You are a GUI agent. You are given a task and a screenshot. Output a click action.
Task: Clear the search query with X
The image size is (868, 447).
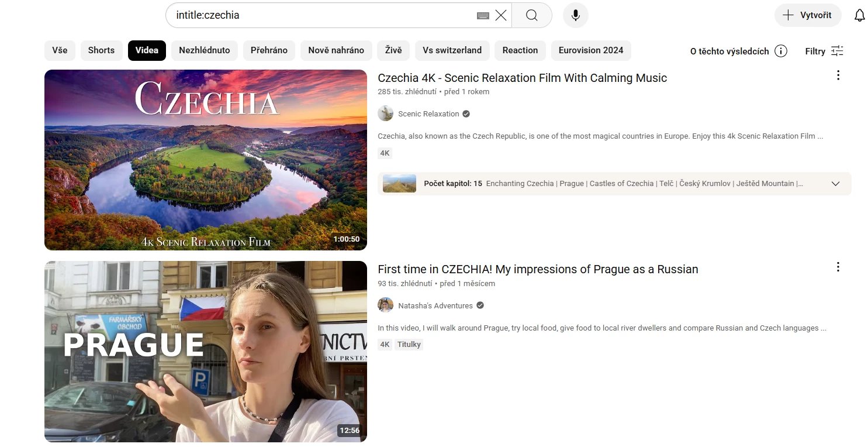pos(501,15)
